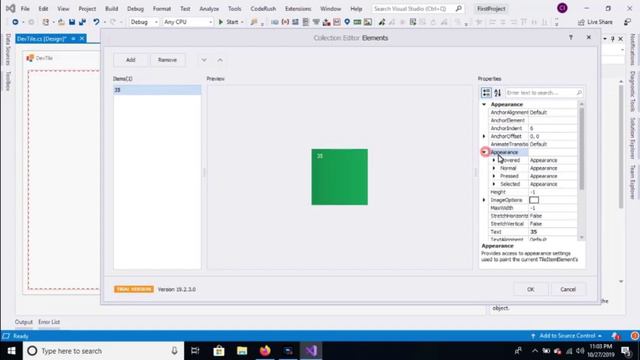Click Add in the Collection Editor
Screen dimensions: 640x360
[131, 60]
